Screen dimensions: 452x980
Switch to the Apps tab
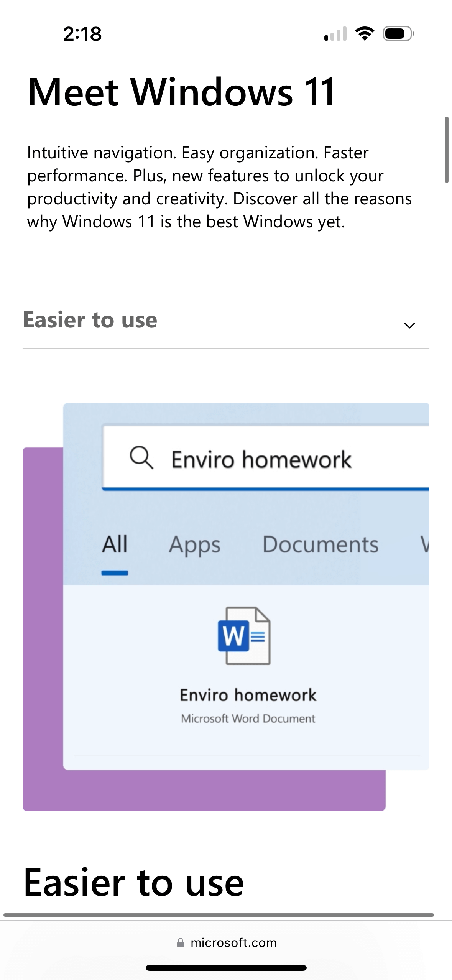click(195, 544)
